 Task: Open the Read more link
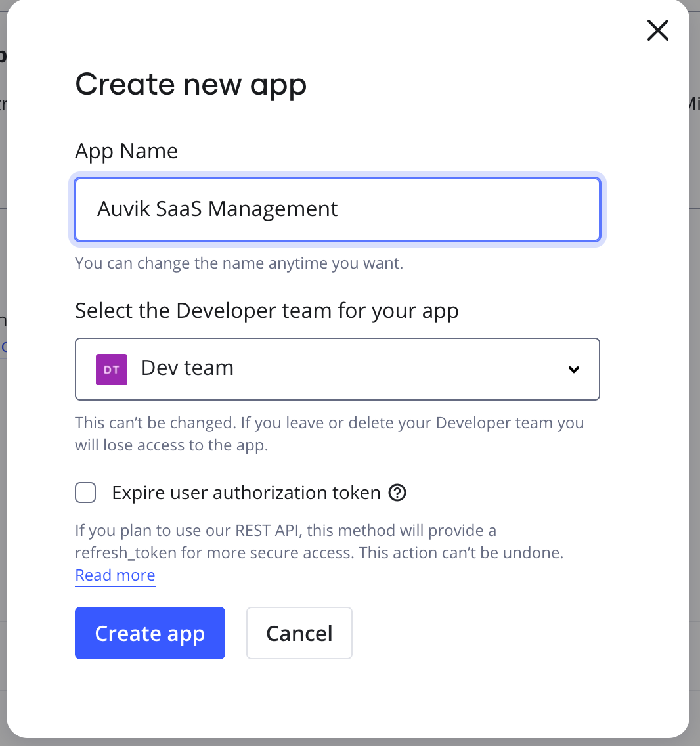(115, 575)
